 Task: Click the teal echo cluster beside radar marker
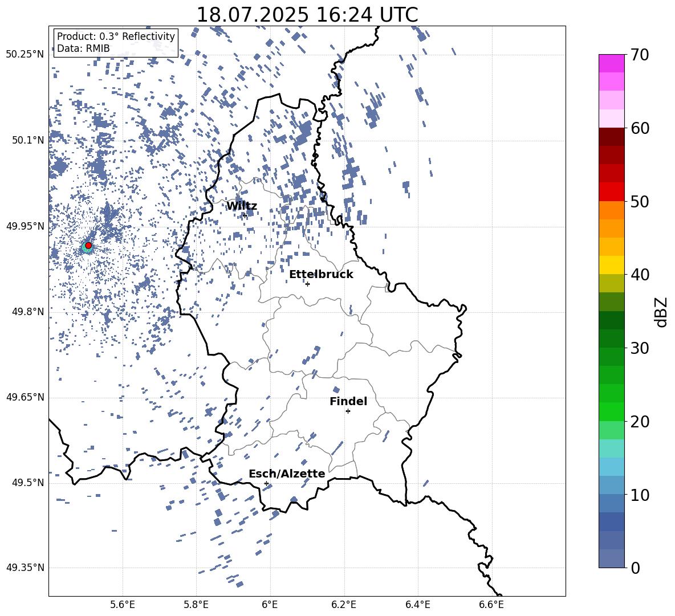86,248
